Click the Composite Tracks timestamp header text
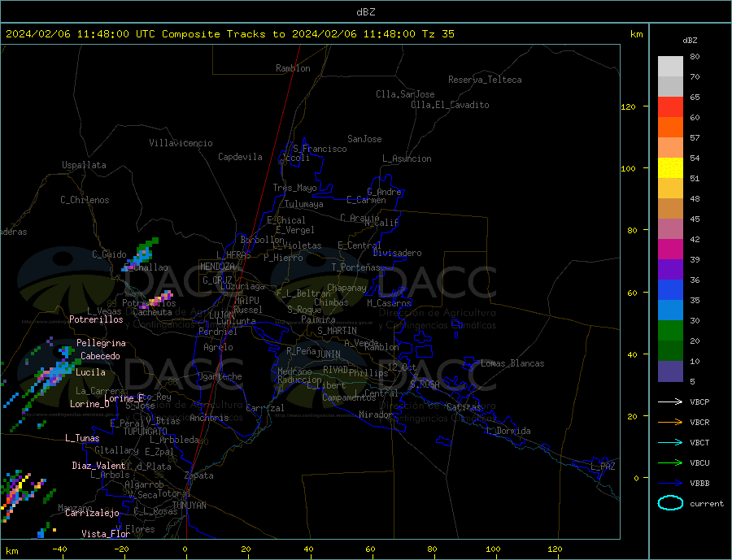Viewport: 732px width, 560px height. pos(229,34)
